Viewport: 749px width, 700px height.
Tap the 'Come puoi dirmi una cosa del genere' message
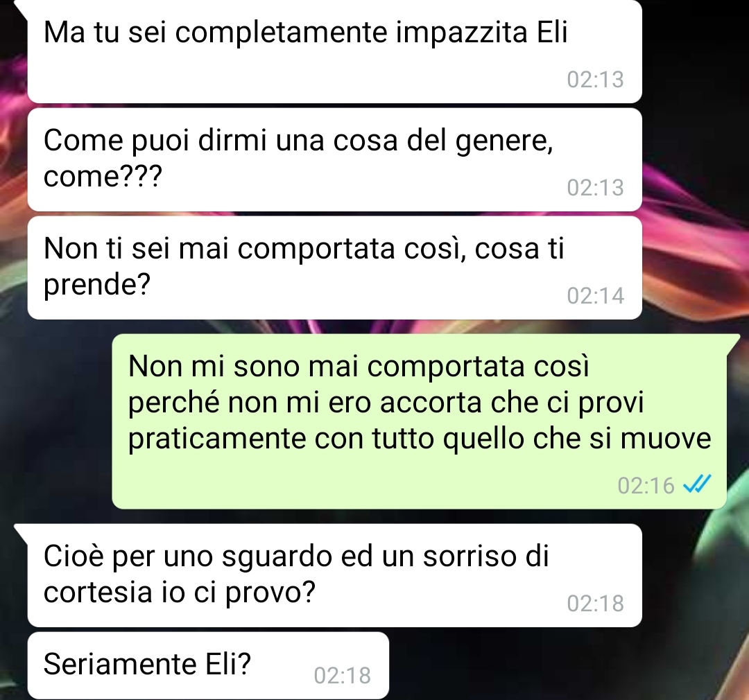(x=334, y=159)
